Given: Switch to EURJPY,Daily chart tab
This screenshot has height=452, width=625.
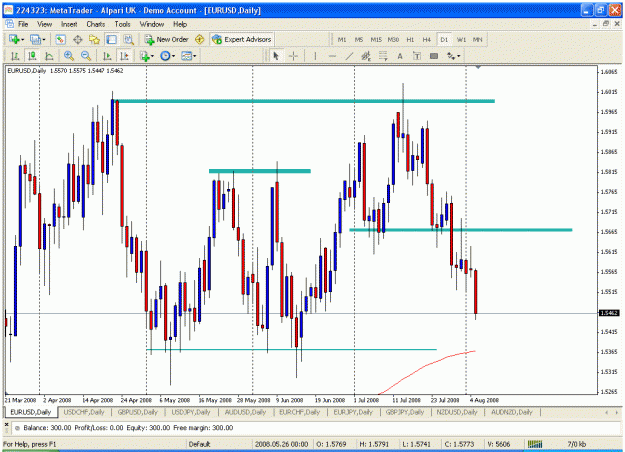Looking at the screenshot, I should 353,412.
